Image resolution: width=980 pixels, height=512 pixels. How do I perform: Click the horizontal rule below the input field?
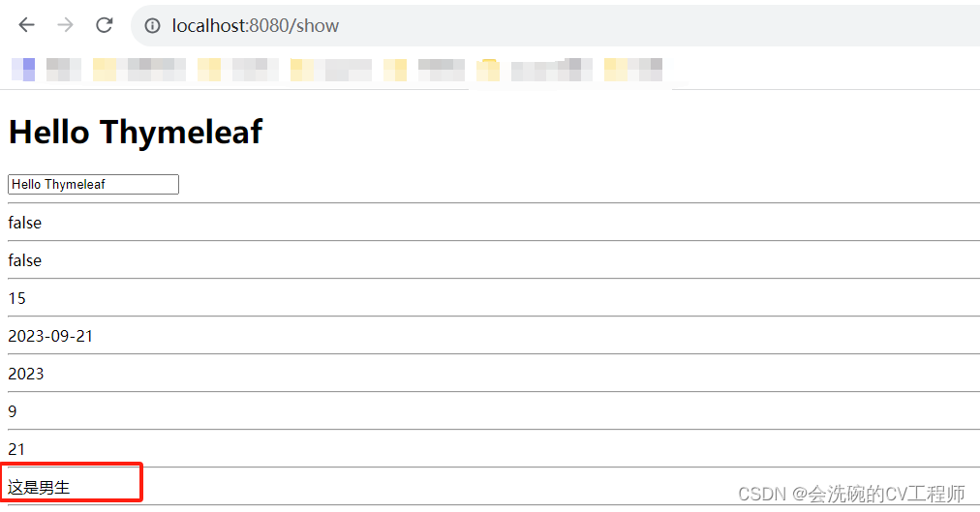(494, 203)
